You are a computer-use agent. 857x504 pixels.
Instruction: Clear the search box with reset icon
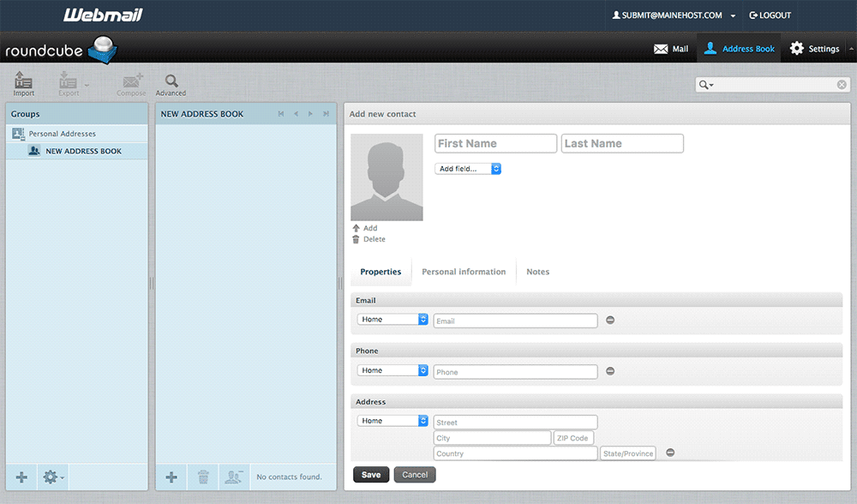pos(842,85)
